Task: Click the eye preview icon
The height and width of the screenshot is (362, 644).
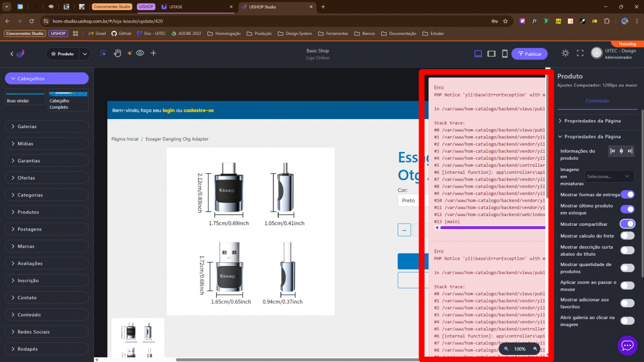Action: pos(140,54)
